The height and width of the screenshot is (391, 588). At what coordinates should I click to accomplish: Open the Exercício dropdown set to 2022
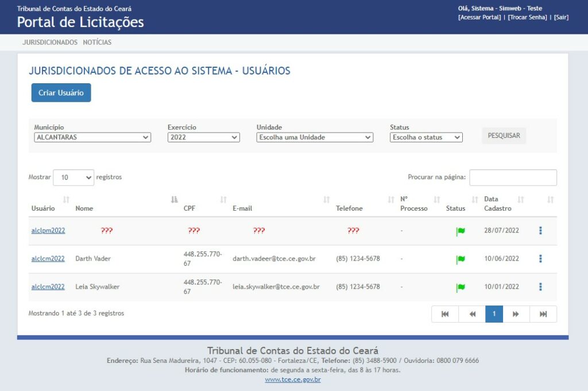click(203, 138)
